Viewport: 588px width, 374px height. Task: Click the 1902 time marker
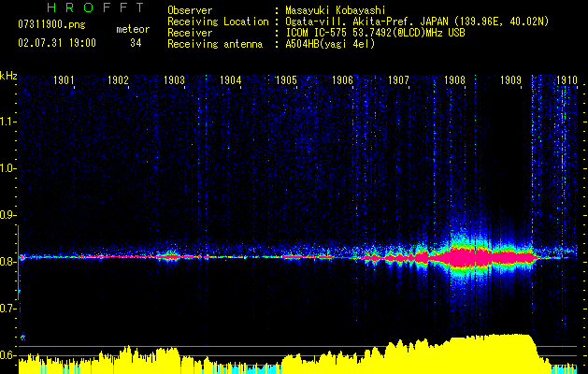118,79
